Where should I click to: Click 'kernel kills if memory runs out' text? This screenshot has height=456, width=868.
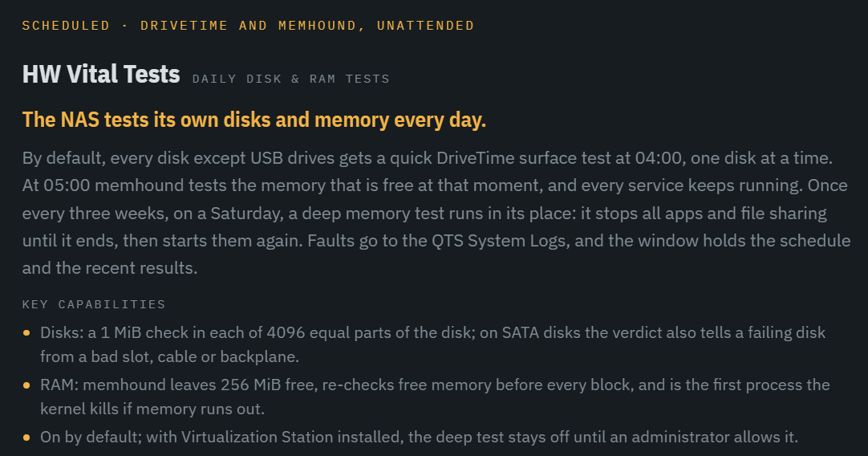(152, 409)
